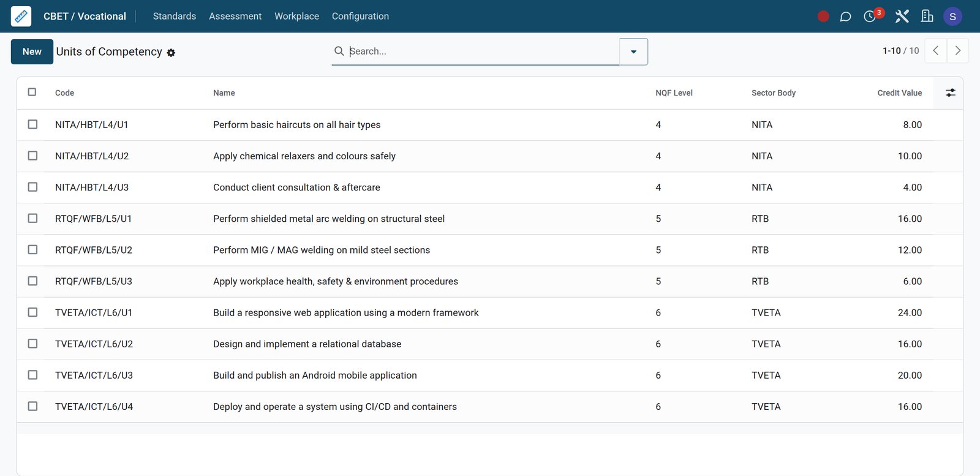The width and height of the screenshot is (980, 476).
Task: Sort by the NQF Level column header
Action: click(674, 93)
